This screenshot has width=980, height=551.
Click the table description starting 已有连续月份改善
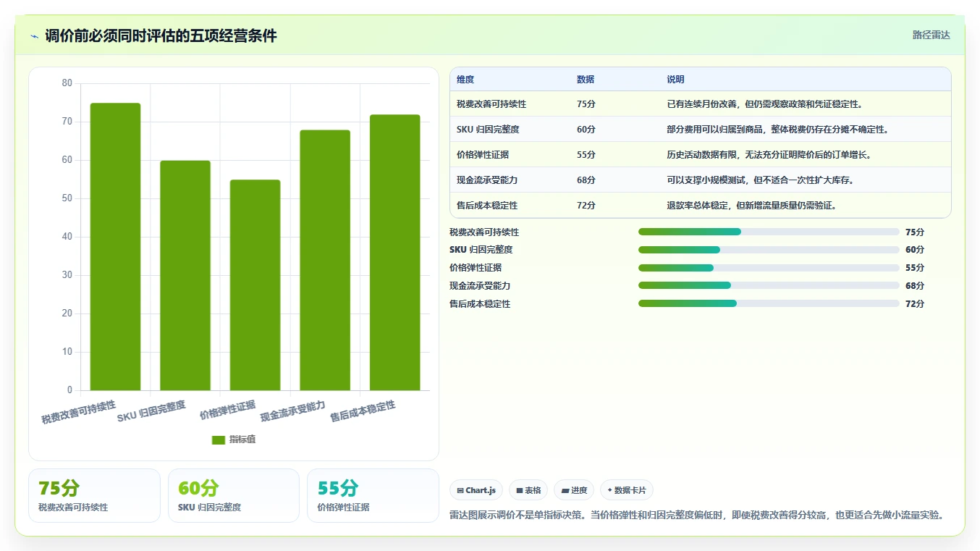pos(764,104)
